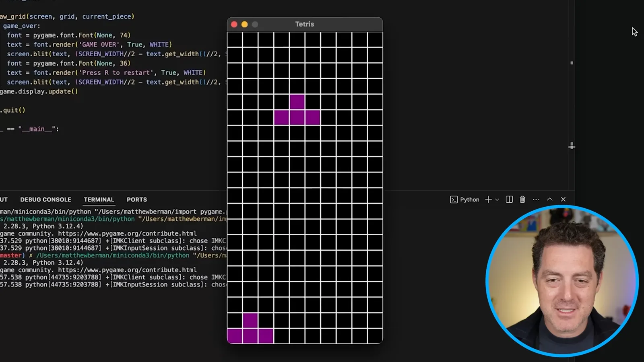Minimize the Tetris window with the yellow button
644x362 pixels.
click(244, 25)
